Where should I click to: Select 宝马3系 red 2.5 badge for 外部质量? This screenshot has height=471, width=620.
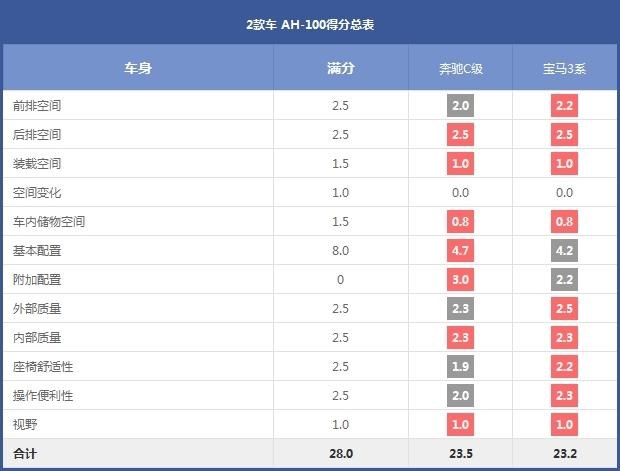tap(564, 308)
